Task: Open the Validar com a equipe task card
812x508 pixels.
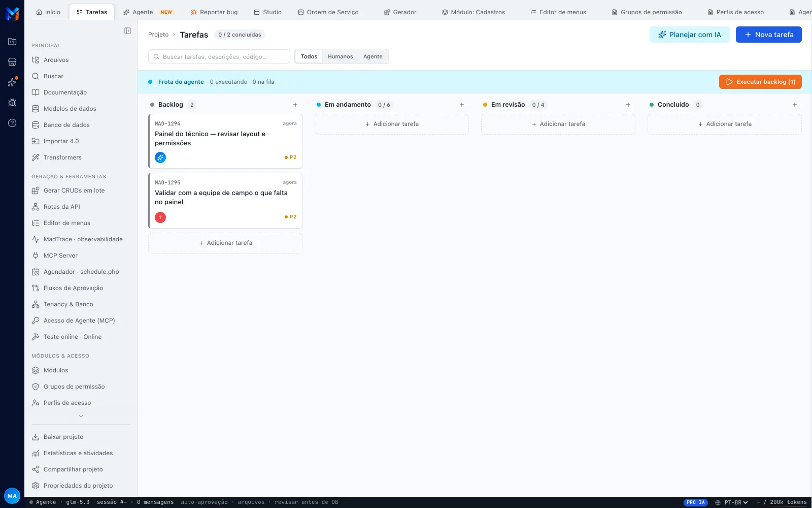Action: click(225, 201)
